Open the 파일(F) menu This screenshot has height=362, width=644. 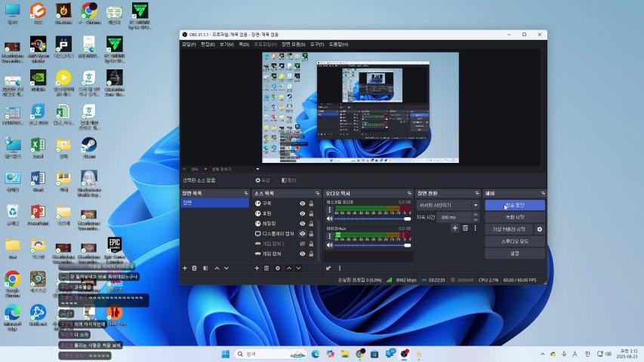pyautogui.click(x=189, y=44)
